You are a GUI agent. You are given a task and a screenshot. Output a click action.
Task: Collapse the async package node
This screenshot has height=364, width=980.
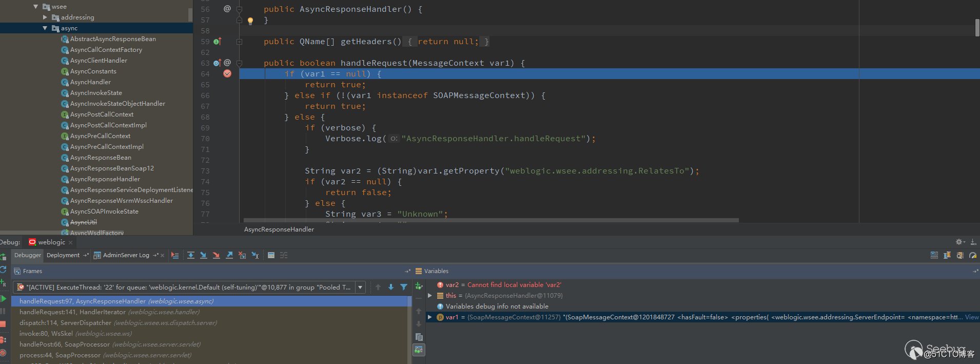45,28
